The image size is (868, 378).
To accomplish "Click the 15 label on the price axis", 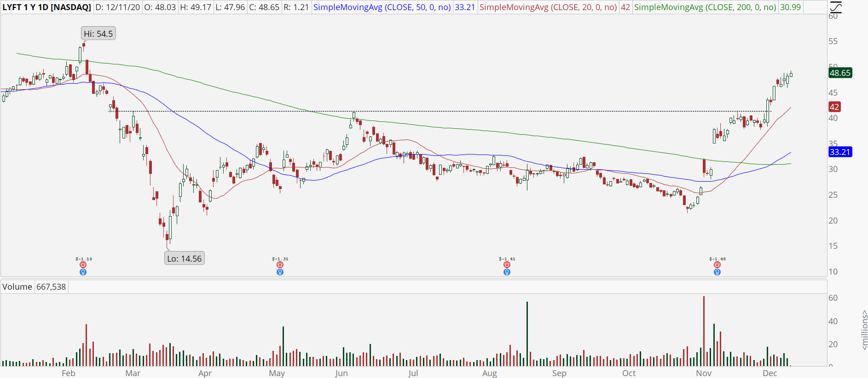I will point(833,246).
